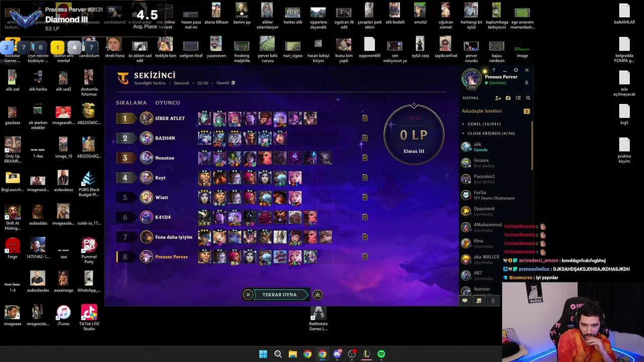
Task: Select the Battlestate Games Launcher desktop icon
Action: [x=318, y=319]
